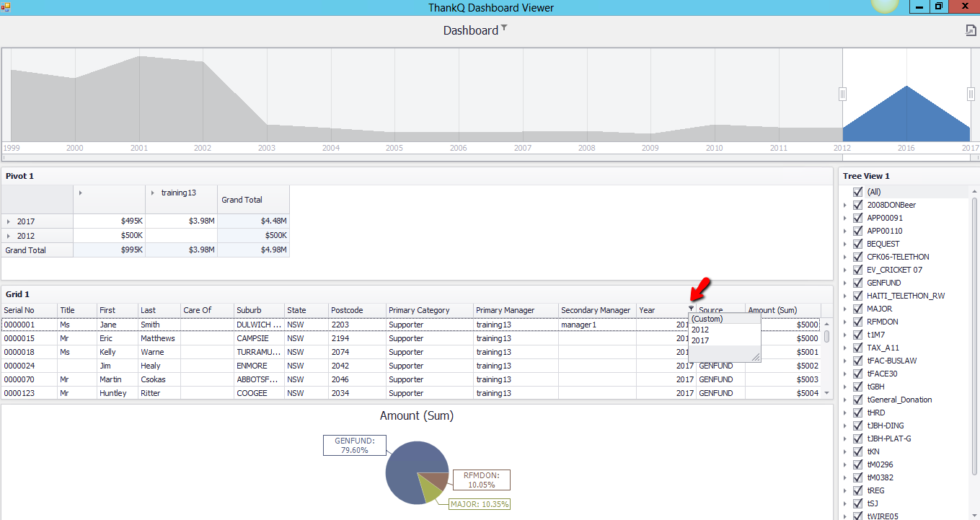
Task: Toggle the BEQUEST checkbox
Action: click(857, 244)
